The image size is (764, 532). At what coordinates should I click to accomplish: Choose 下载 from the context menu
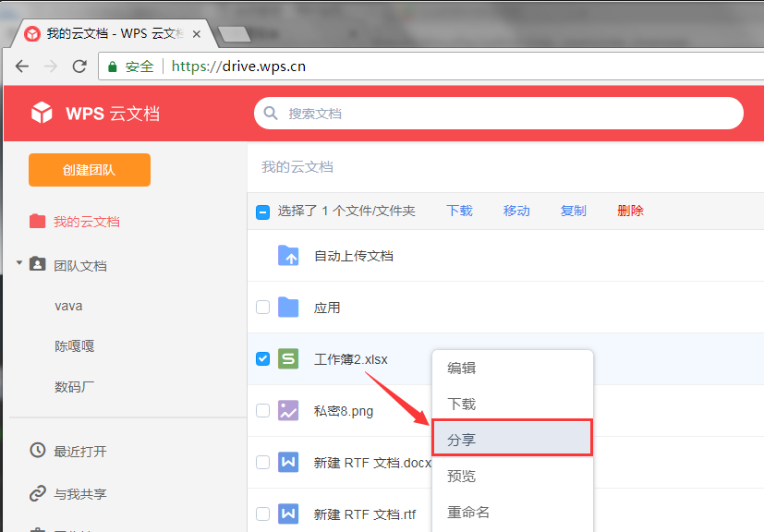513,404
